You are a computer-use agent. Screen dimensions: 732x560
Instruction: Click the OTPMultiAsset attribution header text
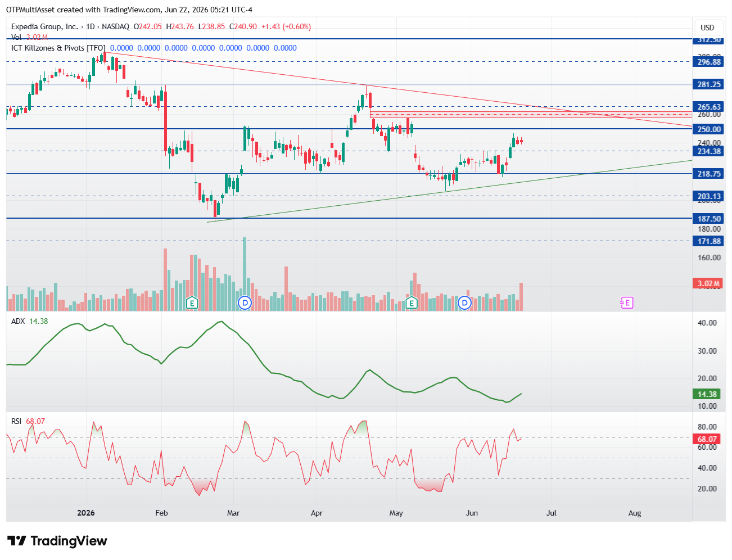tap(129, 10)
